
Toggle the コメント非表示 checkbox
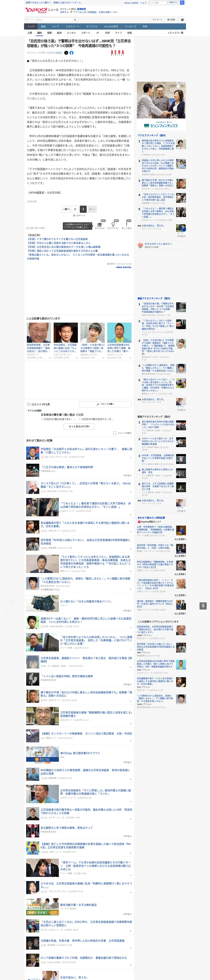click(115, 433)
